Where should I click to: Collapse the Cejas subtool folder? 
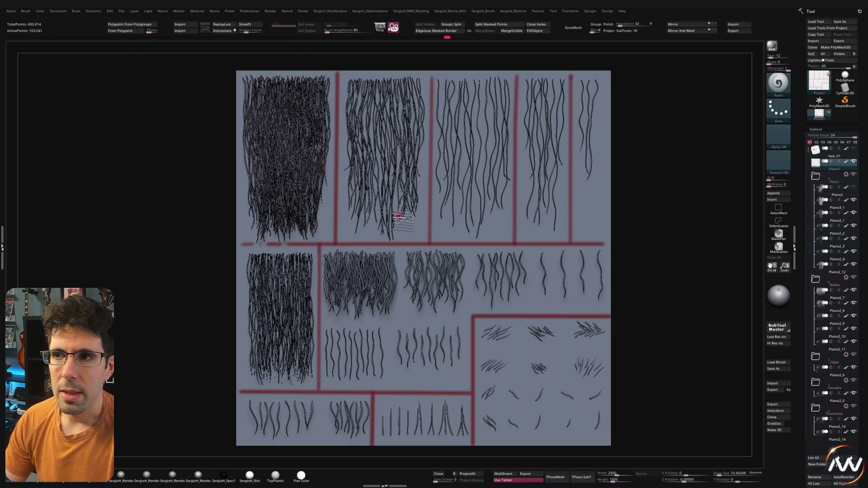click(x=815, y=356)
